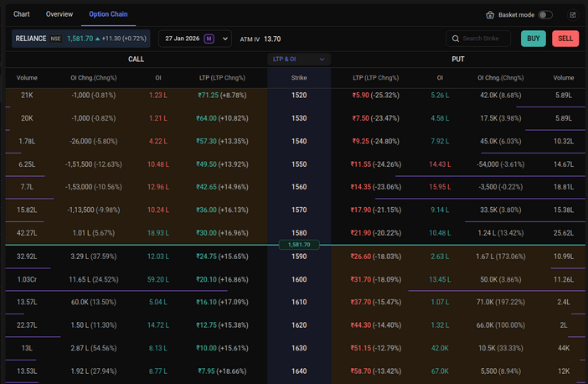Viewport: 588px width, 384px height.
Task: Click the monthly 'M' expiry badge
Action: pyautogui.click(x=209, y=39)
